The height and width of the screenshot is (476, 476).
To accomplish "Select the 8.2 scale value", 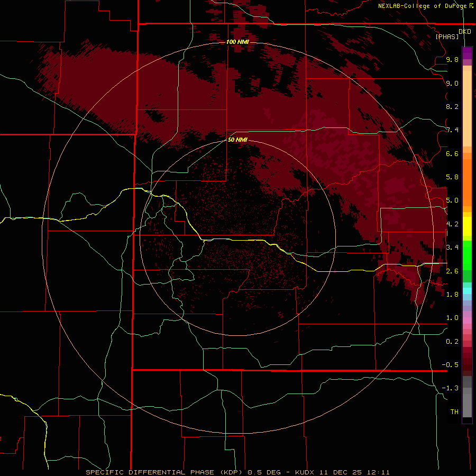I will click(452, 106).
